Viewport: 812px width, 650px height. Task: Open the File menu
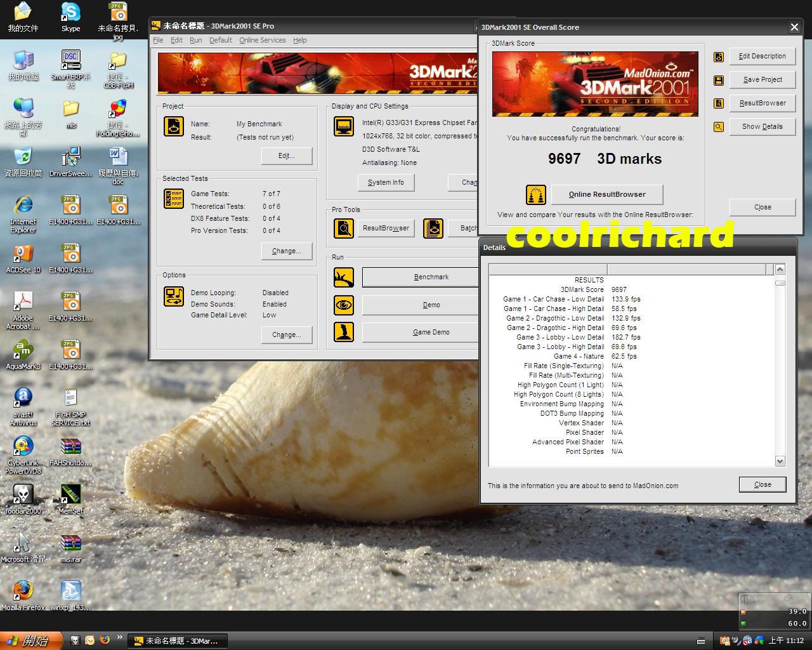click(158, 40)
